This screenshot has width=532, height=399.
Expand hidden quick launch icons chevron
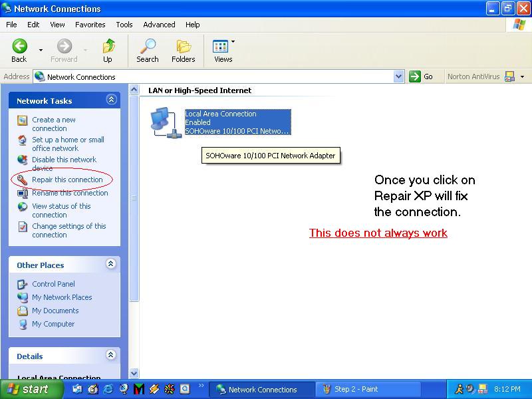[201, 386]
